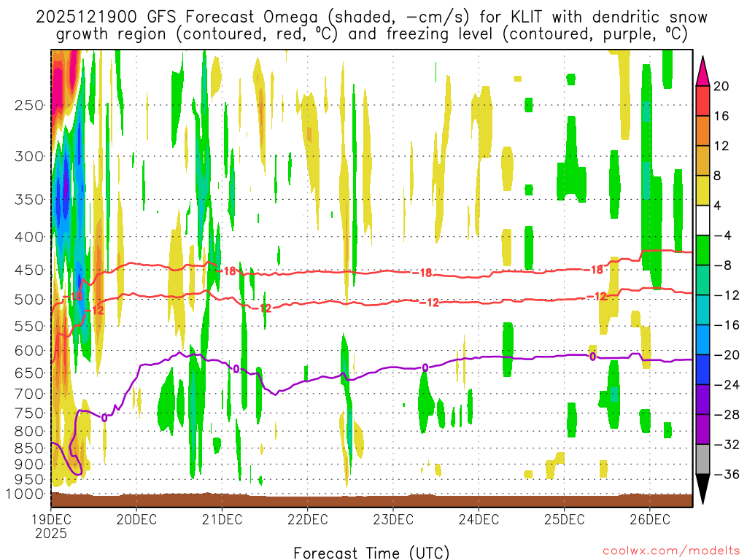Click the purple -28 to -32 colorbar segment
Viewport: 747px width, 560px height.
(x=703, y=429)
